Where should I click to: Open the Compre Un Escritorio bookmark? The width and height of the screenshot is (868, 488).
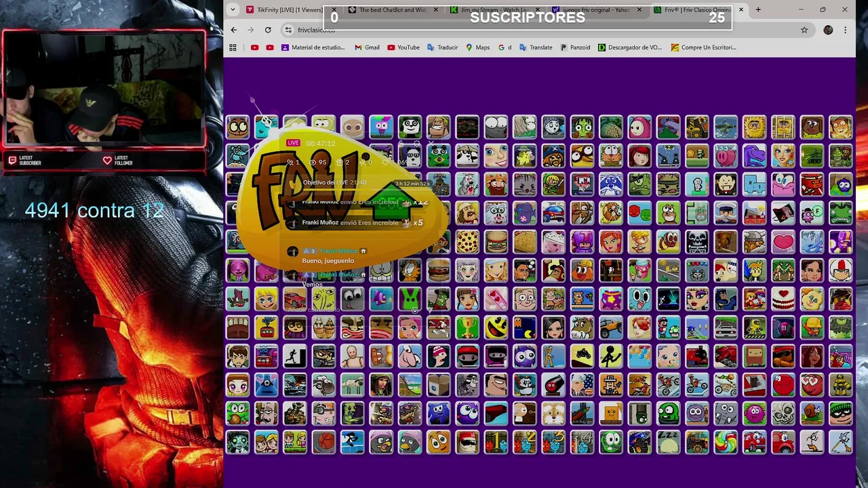(x=703, y=47)
